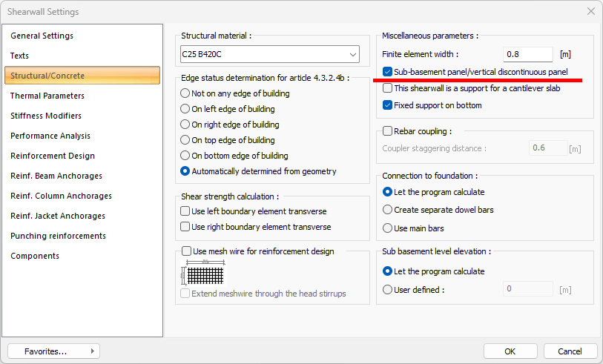Uncheck Fixed support on bottom
This screenshot has width=603, height=364.
click(x=388, y=105)
